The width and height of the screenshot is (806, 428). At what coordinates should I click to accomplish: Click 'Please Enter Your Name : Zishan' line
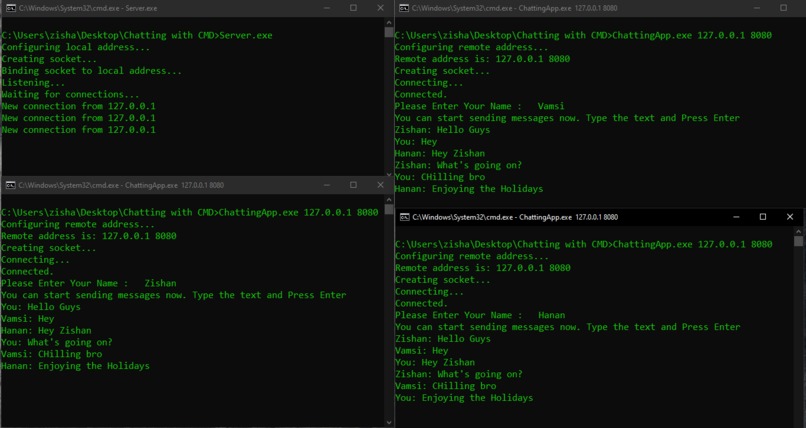tap(88, 284)
